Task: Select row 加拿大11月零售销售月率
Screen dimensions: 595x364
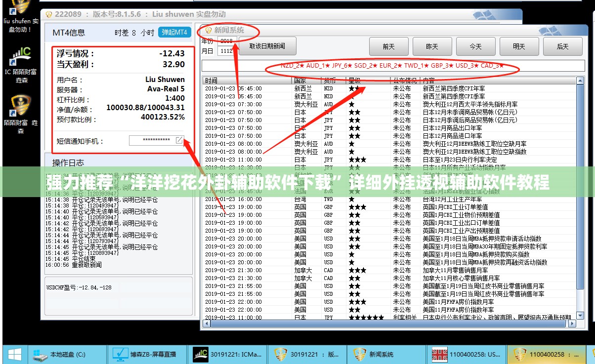Action: pyautogui.click(x=389, y=270)
